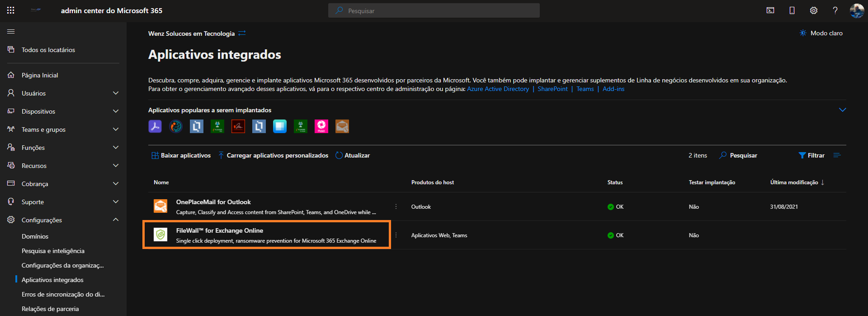Focus the top Pesquisar search box
868x316 pixels.
click(434, 10)
